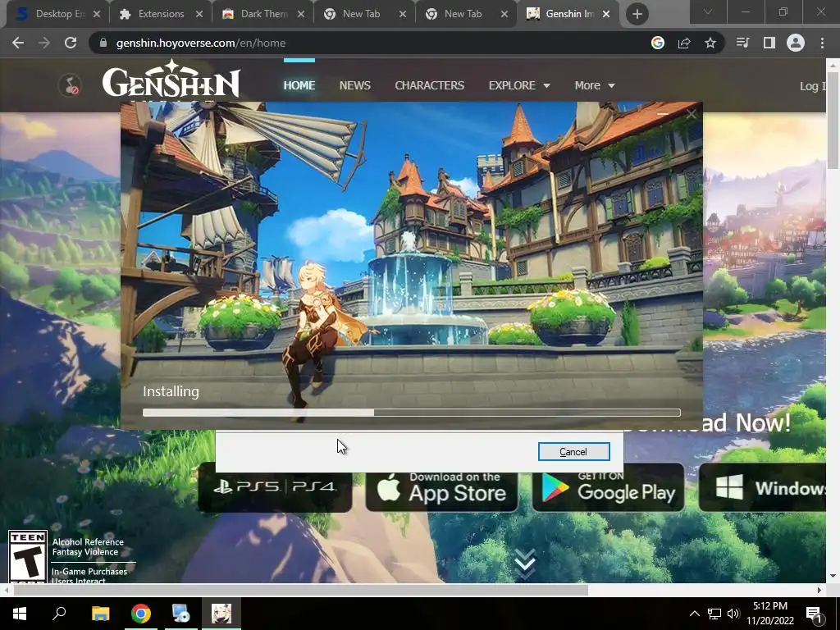Get it on Google Play button

coord(608,487)
